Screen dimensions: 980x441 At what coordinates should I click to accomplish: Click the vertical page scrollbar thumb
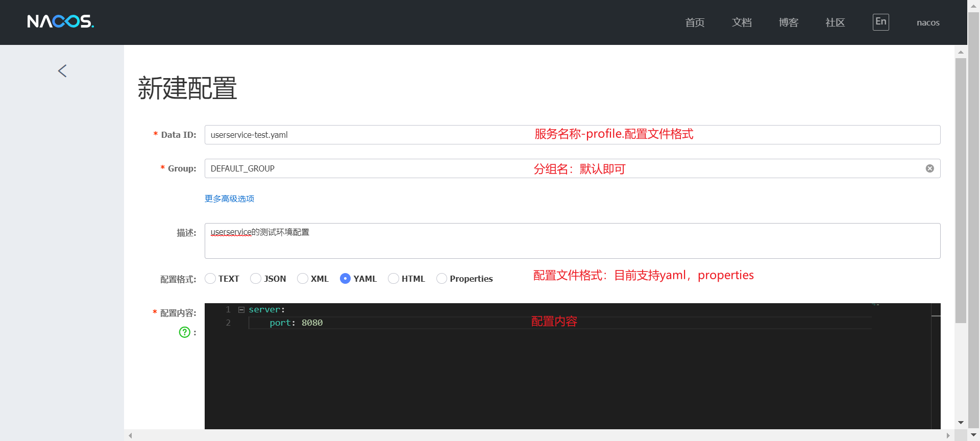coord(961,189)
